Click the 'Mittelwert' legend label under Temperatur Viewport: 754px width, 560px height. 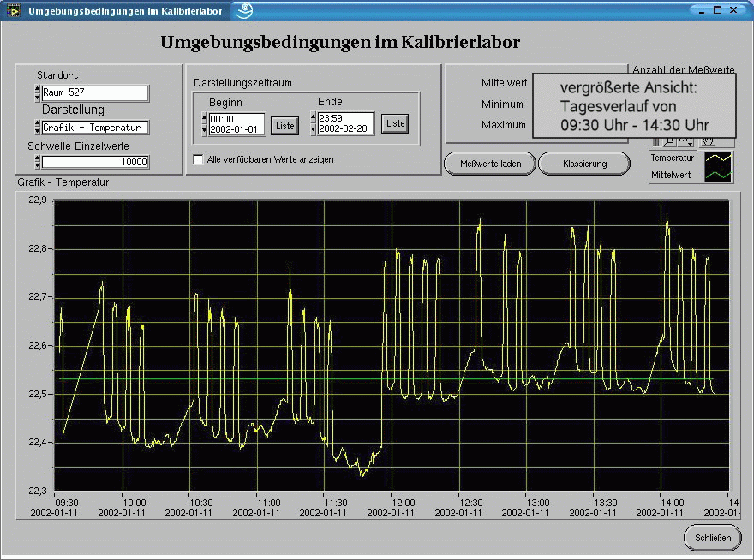click(671, 175)
